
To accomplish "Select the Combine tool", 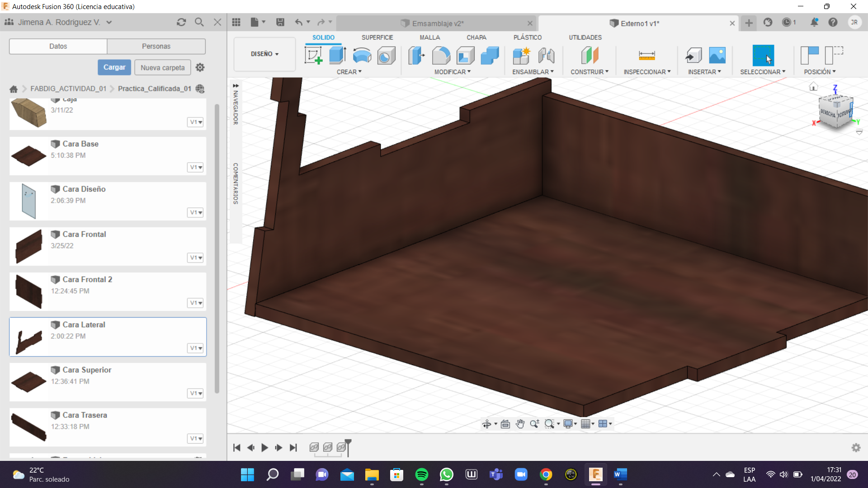I will point(490,56).
